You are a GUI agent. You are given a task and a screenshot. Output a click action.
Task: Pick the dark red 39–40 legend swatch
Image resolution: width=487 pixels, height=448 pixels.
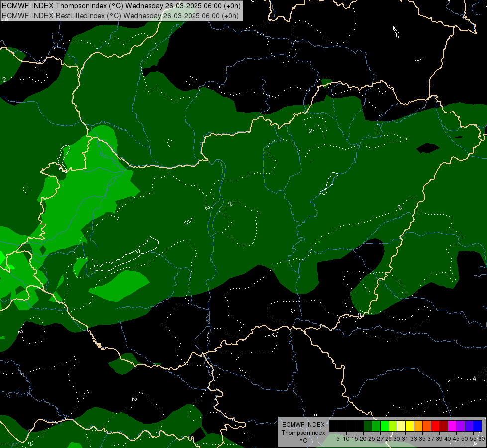pos(444,426)
